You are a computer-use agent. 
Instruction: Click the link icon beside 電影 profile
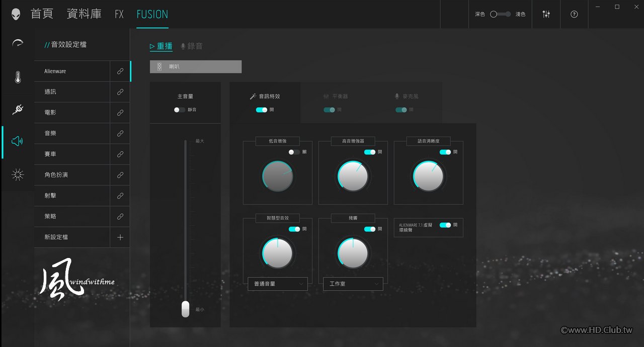pos(120,113)
